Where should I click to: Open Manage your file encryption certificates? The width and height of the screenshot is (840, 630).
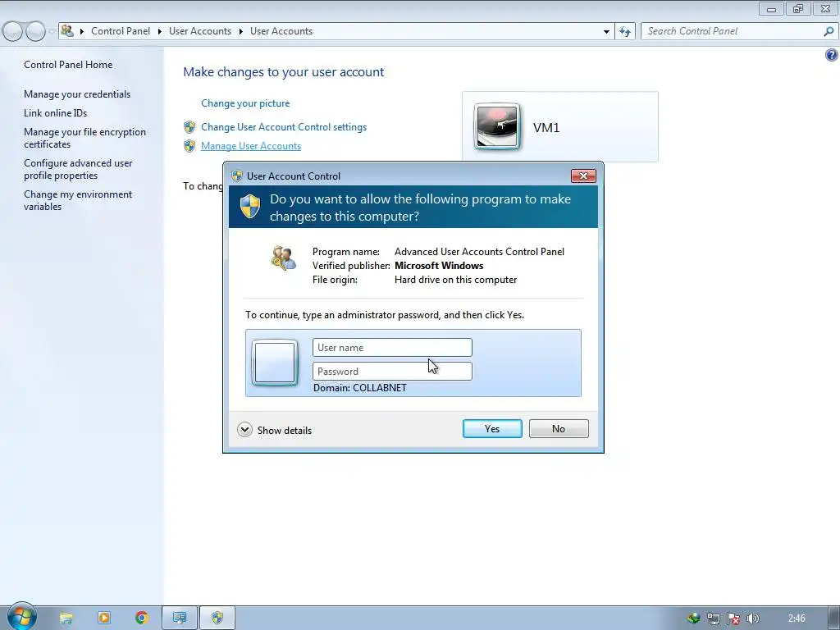pos(84,138)
